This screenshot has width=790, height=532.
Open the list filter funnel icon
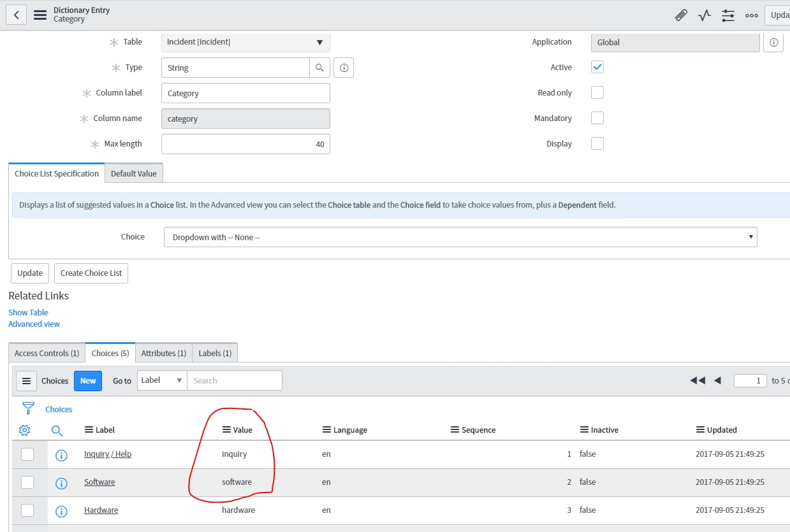[28, 408]
